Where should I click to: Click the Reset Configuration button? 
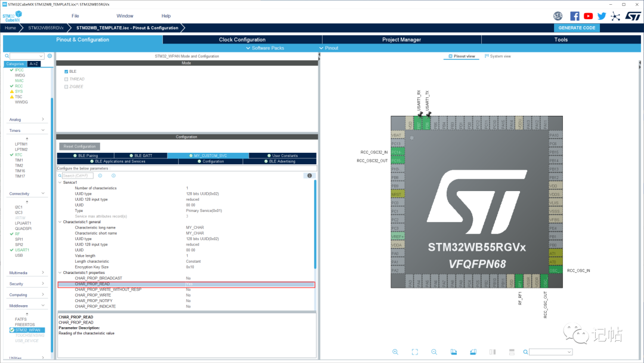[x=80, y=146]
